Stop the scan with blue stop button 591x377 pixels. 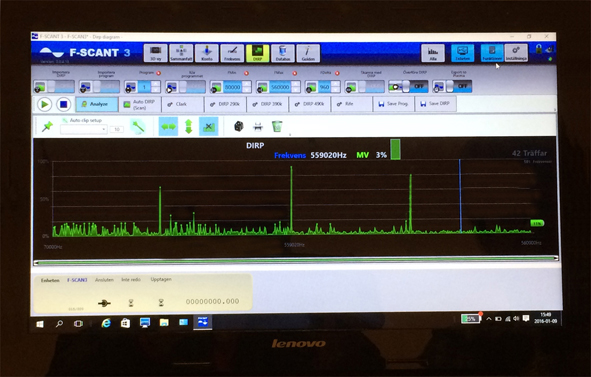64,104
